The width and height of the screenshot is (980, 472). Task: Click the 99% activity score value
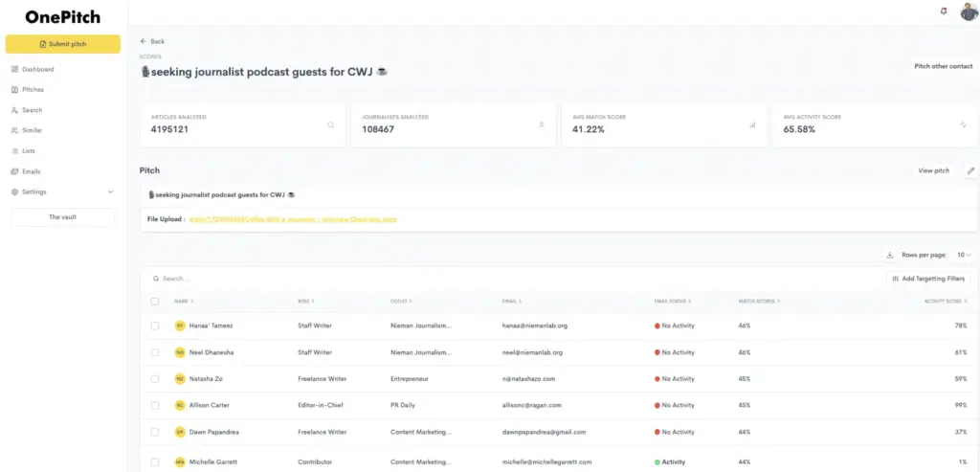point(961,405)
